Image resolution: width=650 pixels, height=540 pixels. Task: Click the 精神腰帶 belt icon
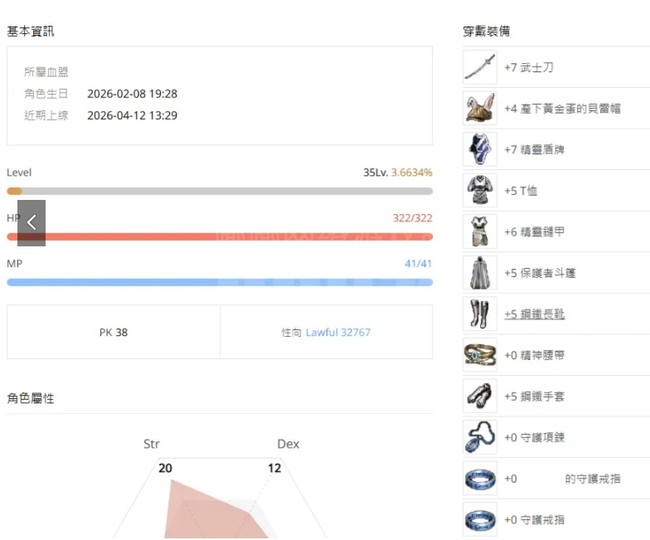(480, 355)
